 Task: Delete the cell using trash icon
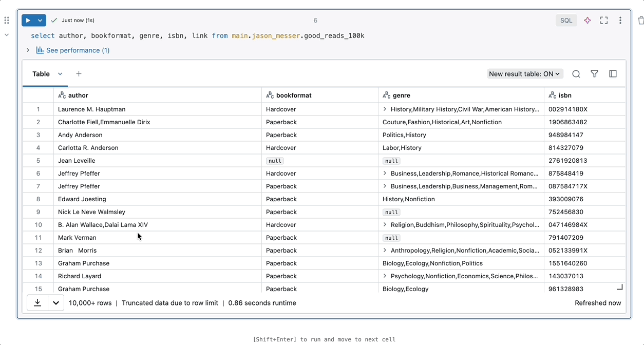coord(640,21)
